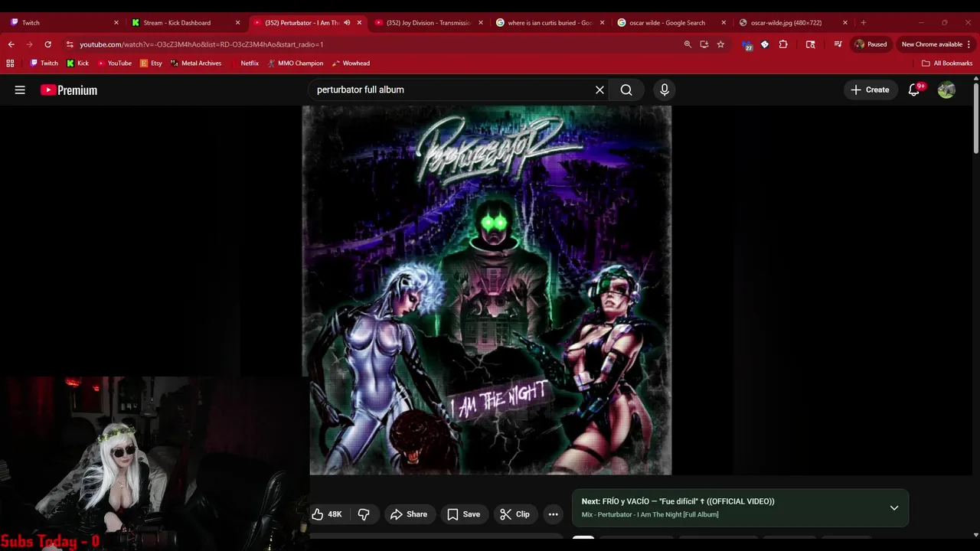Open the YouTube hamburger guide menu

click(x=20, y=90)
